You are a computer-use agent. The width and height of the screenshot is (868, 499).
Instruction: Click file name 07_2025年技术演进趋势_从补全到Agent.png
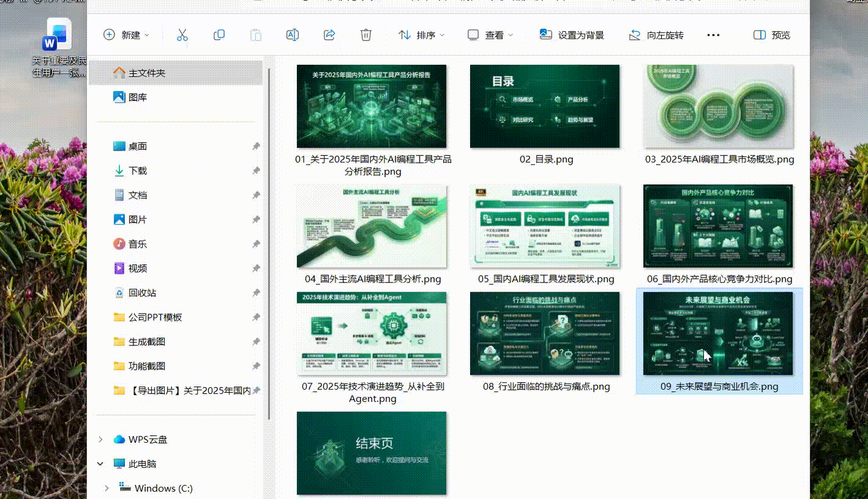coord(373,393)
